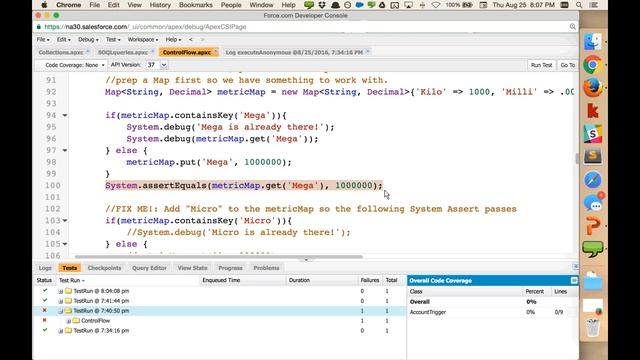Switch to the Checkpoints tab

[104, 268]
